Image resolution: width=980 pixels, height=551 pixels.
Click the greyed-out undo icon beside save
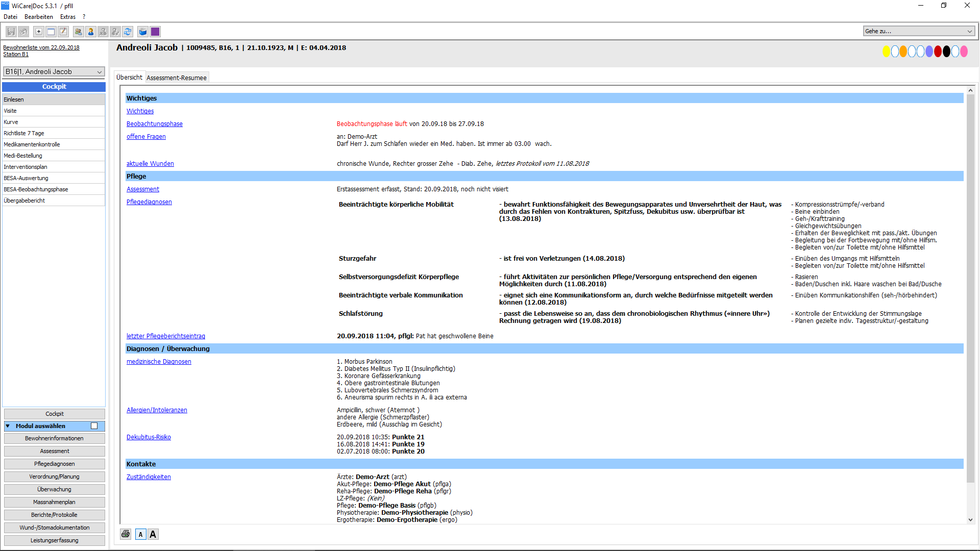(23, 32)
